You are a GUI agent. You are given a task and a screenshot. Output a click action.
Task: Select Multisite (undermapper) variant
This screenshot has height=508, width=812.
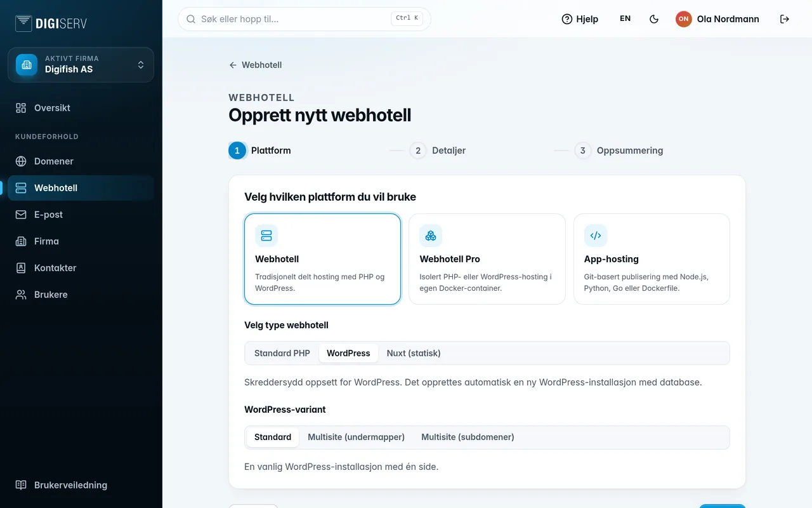click(x=356, y=437)
